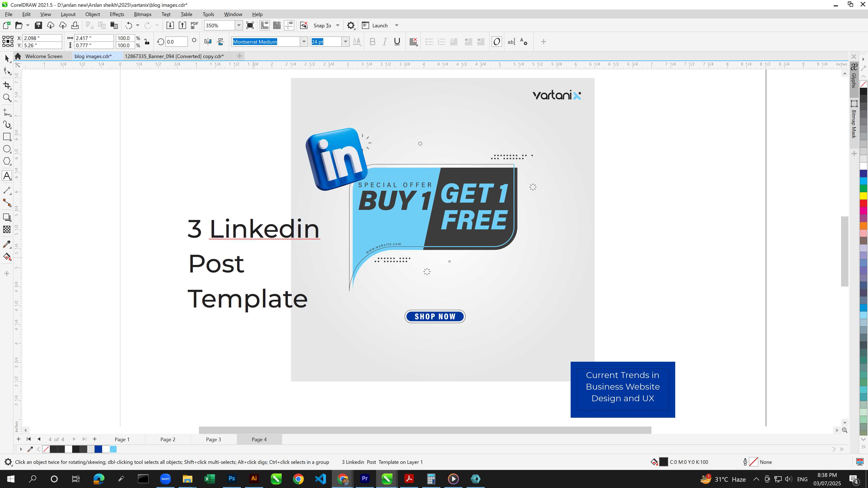Go to Page 2 tab

168,439
